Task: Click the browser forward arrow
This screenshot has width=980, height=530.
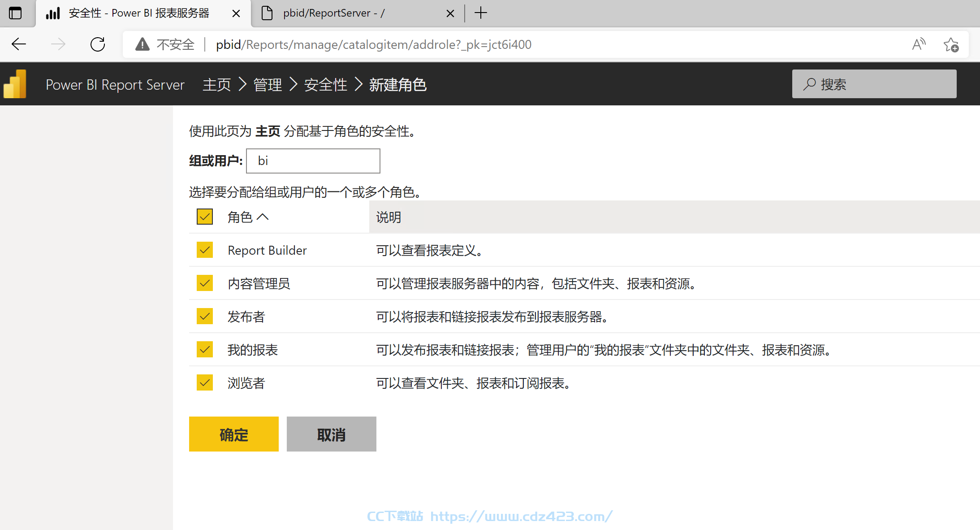Action: 58,44
